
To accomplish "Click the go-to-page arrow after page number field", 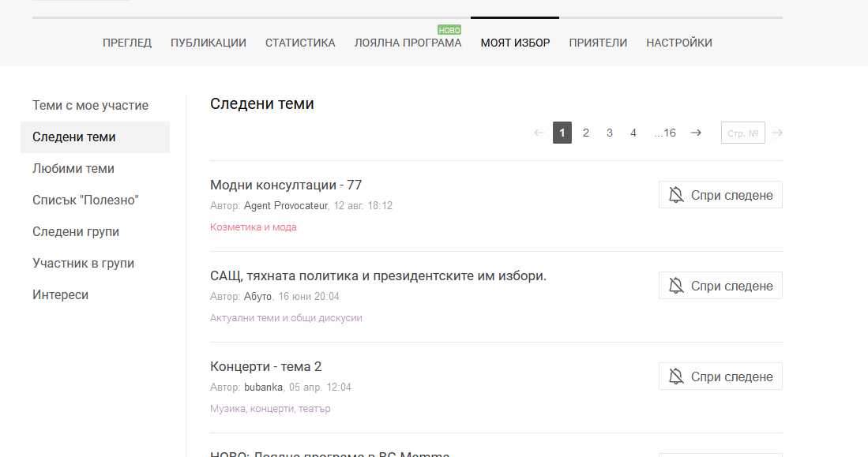I will [x=777, y=133].
